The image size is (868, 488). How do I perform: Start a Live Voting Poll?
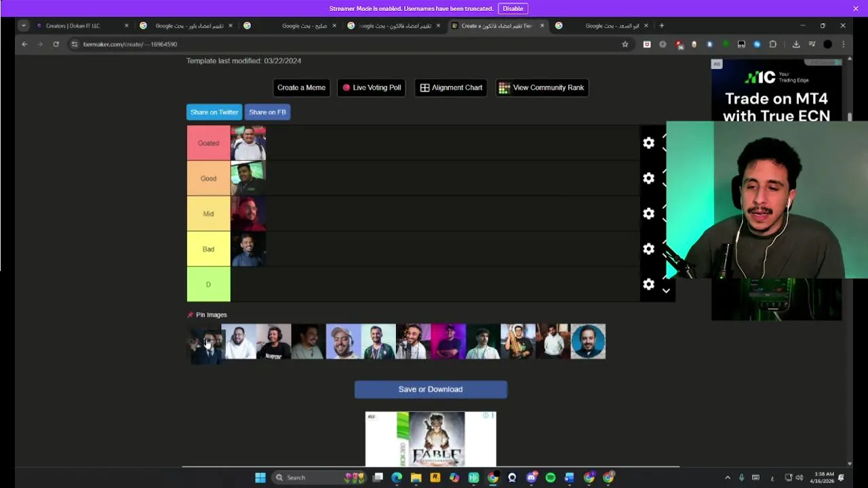[371, 87]
